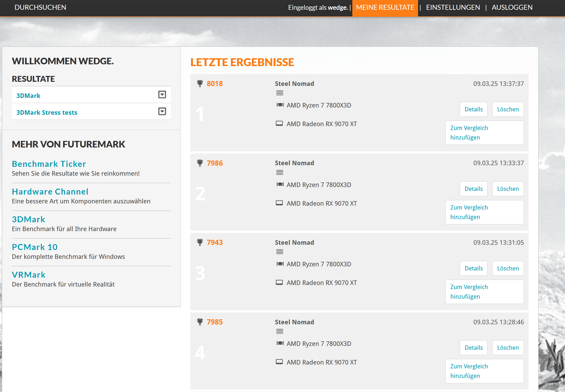
Task: Click CPU icon in result 4
Action: [280, 343]
